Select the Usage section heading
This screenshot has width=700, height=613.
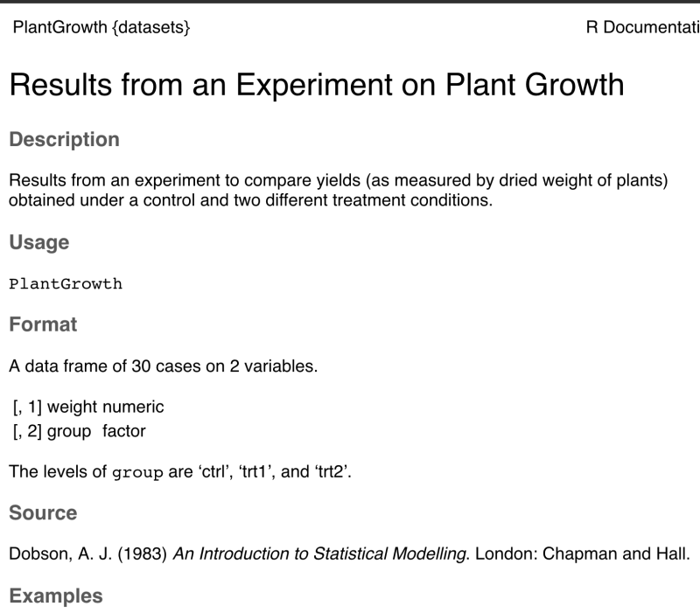point(38,242)
